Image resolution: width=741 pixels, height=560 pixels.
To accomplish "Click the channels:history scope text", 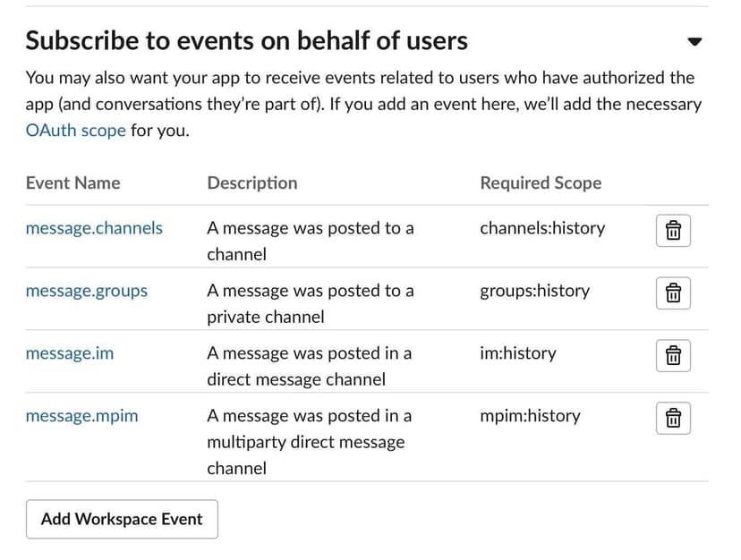I will 542,228.
